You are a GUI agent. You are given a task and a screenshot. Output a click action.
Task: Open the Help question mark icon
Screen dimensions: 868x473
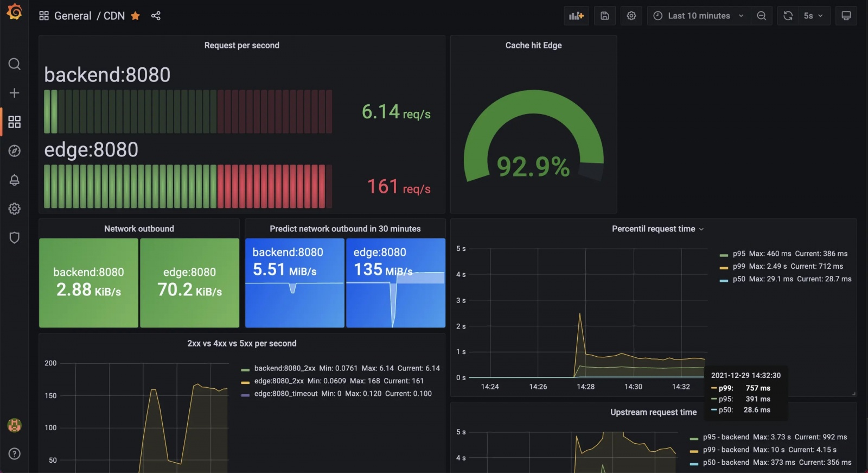[15, 454]
